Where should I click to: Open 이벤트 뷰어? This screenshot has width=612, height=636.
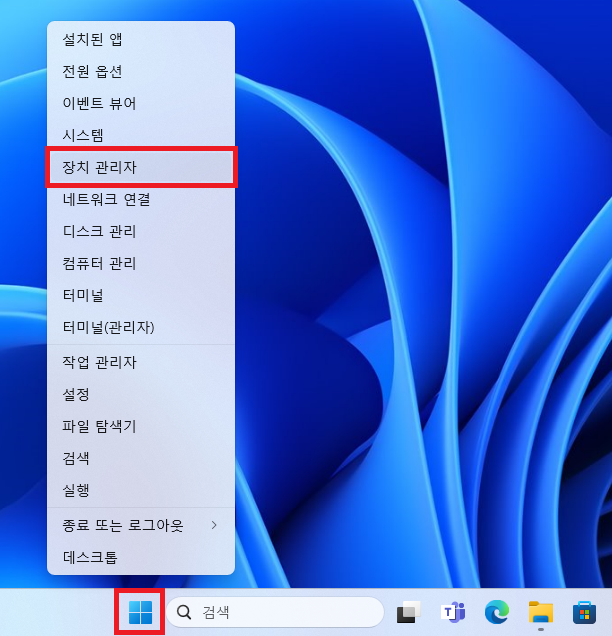141,103
